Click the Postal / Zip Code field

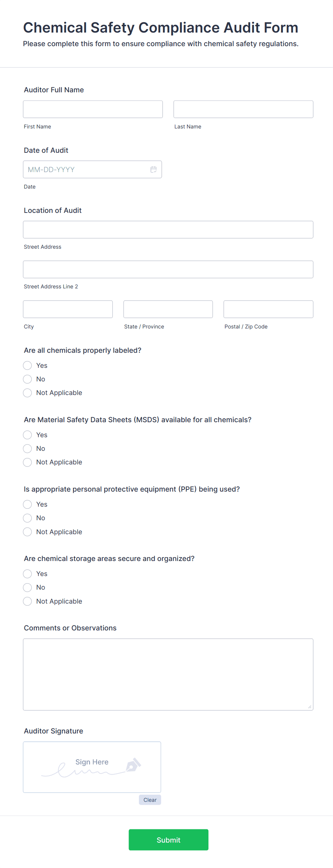[x=268, y=309]
